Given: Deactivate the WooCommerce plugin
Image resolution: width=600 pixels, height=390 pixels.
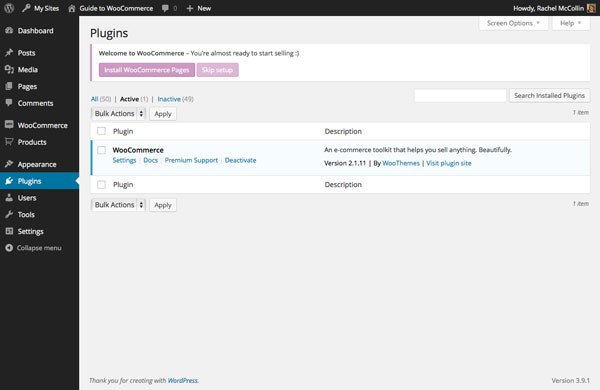Looking at the screenshot, I should coord(240,160).
